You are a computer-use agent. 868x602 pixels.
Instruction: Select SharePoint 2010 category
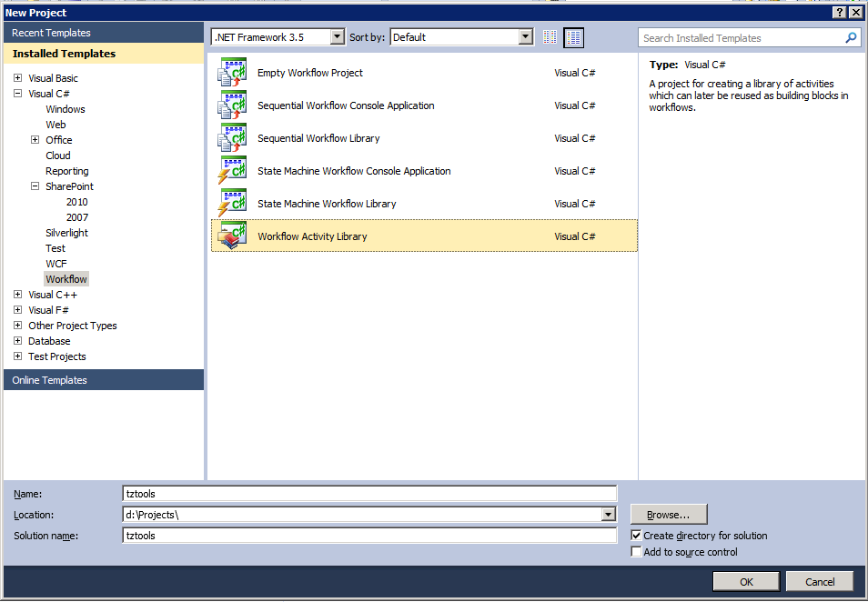click(x=77, y=202)
